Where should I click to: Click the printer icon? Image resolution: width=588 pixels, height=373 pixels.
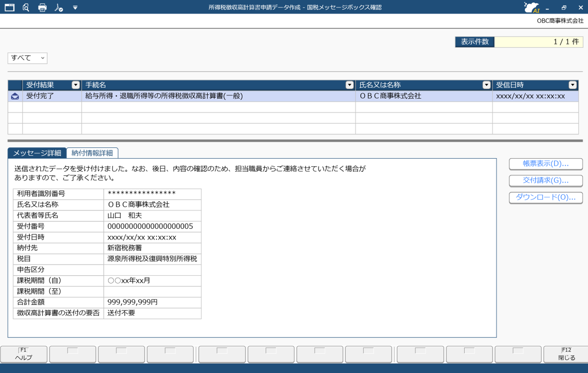[x=42, y=7]
